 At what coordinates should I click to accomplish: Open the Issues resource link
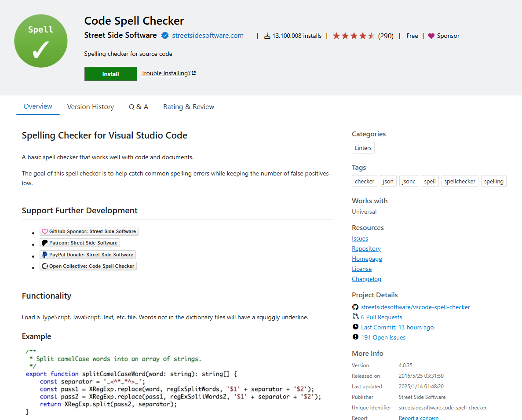click(x=360, y=239)
